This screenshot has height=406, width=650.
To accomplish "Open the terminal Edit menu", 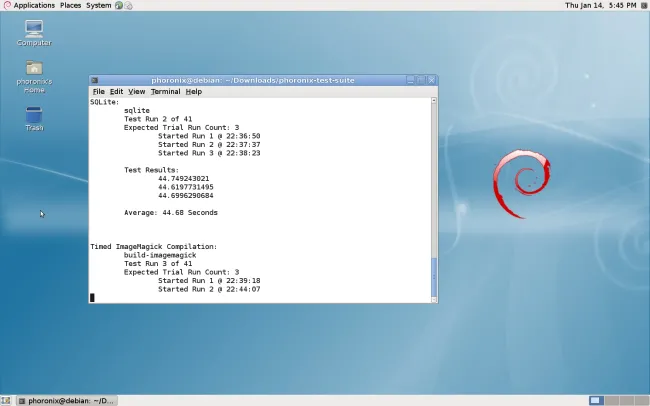I will click(117, 91).
